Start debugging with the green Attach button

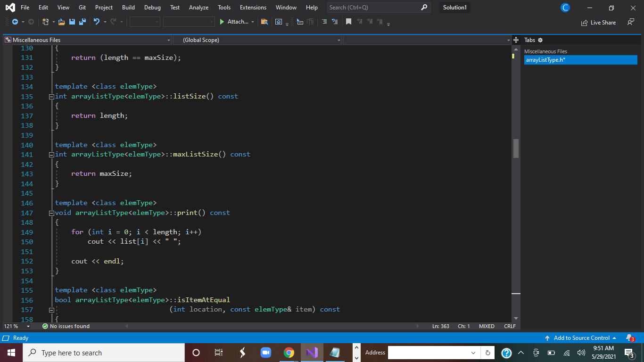tap(234, 22)
